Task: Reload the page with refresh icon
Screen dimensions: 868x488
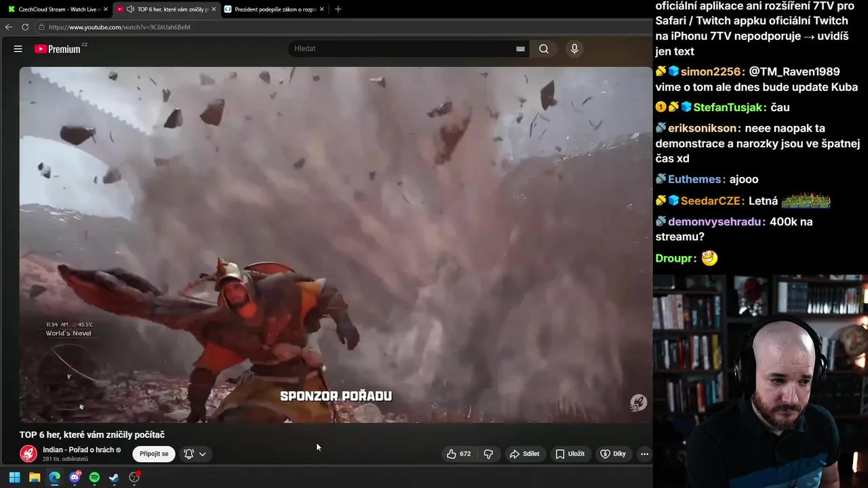Action: pyautogui.click(x=25, y=27)
